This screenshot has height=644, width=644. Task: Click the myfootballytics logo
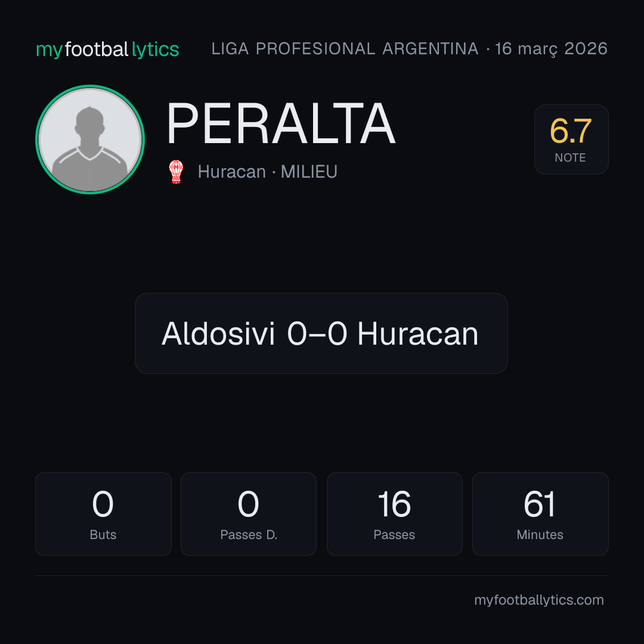click(107, 49)
